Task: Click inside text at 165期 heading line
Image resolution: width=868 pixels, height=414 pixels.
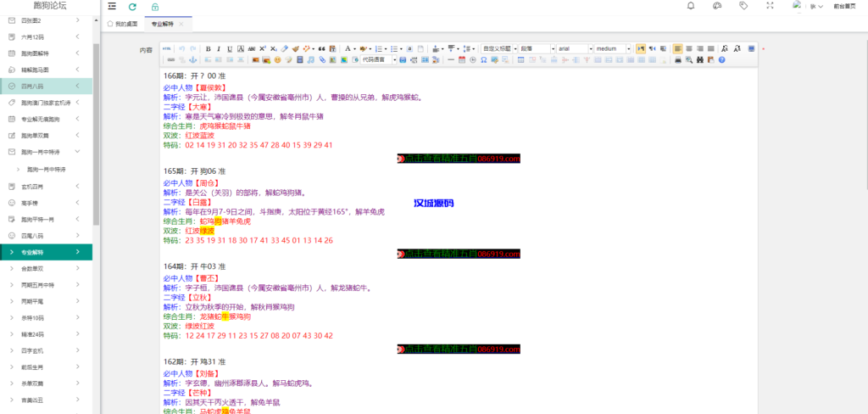Action: pyautogui.click(x=195, y=171)
